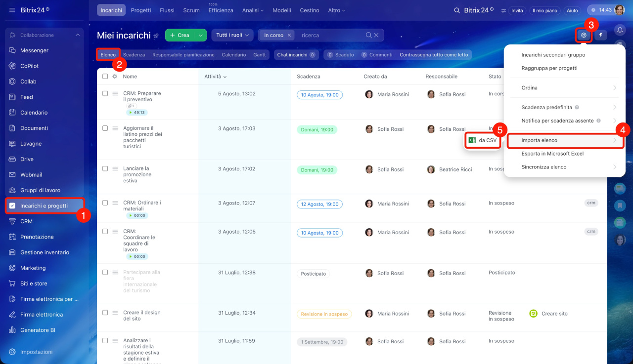Expand the Ordina submenu

click(x=564, y=87)
